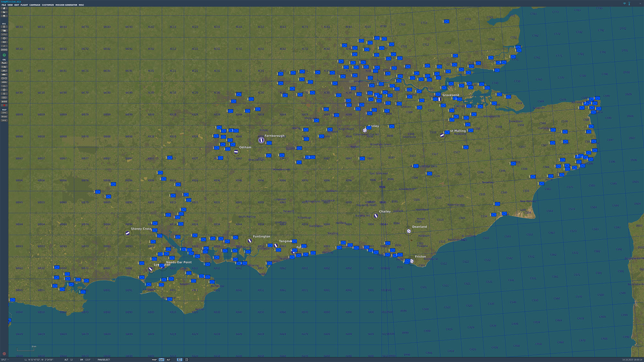Click the Farnborough airfield icon on the map
Screen dimensions: 644x362
[x=260, y=140]
